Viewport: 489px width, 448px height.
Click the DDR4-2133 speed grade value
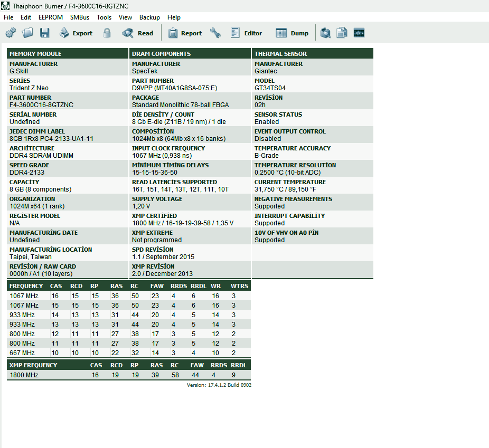[x=27, y=172]
